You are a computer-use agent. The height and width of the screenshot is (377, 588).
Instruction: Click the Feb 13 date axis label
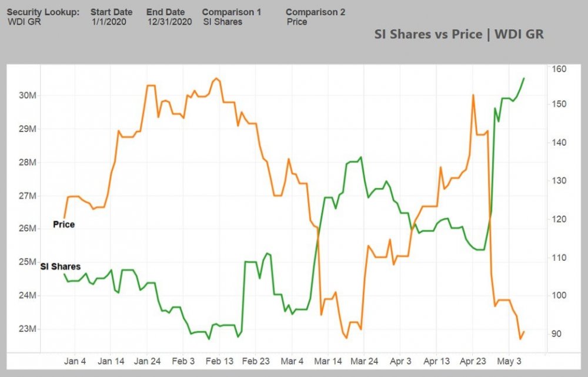(x=220, y=361)
